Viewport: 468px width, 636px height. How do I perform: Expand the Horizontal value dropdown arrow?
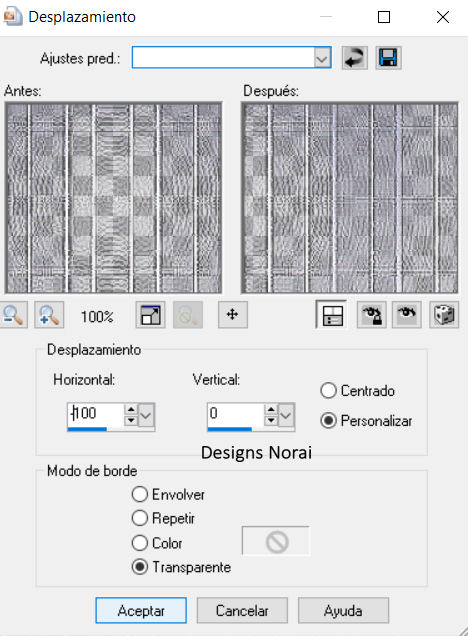pos(146,415)
